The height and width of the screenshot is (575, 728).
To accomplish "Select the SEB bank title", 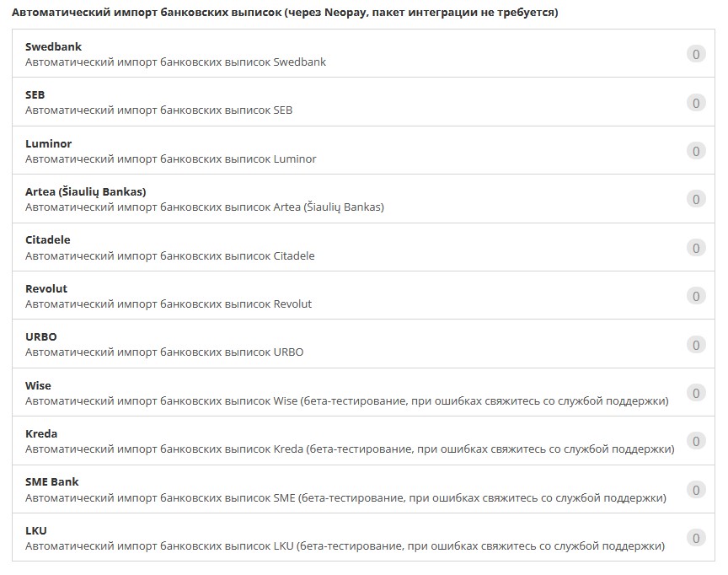I will tap(35, 95).
